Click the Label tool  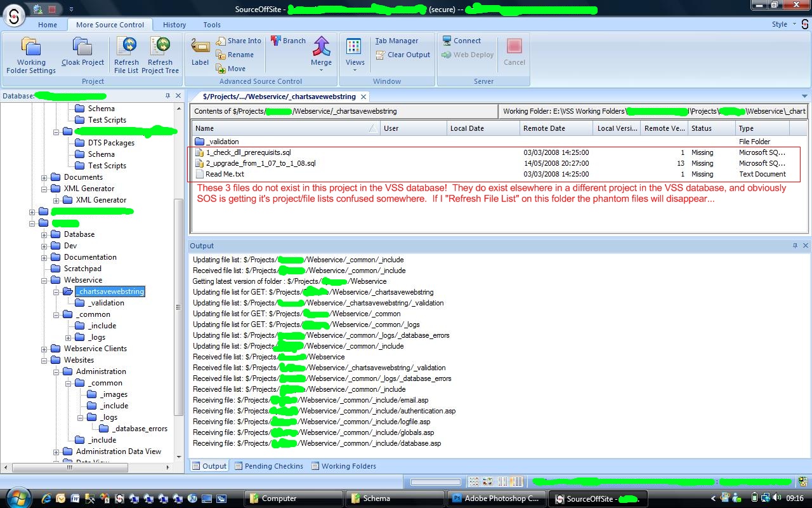(200, 52)
